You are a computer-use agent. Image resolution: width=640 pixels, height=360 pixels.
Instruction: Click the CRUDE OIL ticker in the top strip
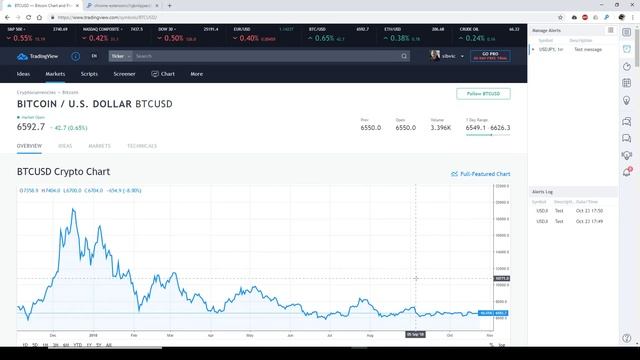tap(489, 34)
